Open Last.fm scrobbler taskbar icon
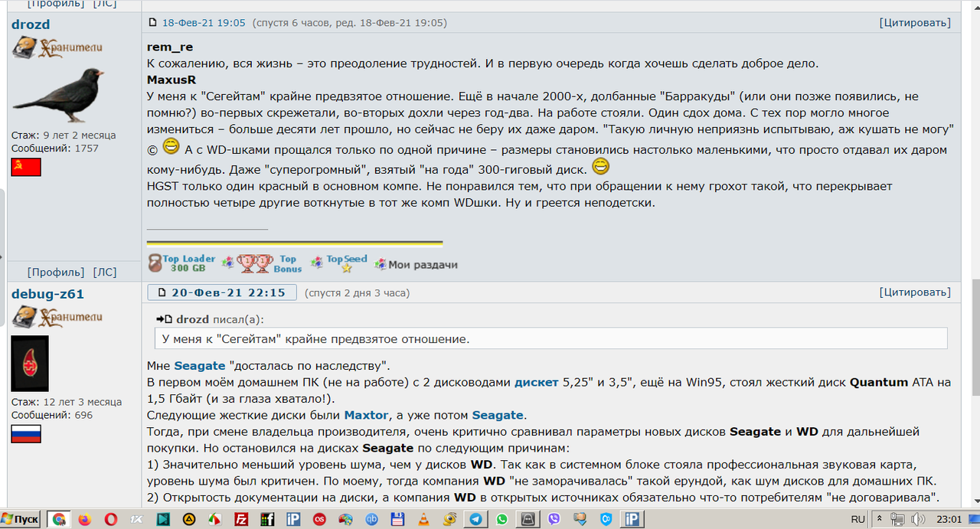 tap(319, 519)
